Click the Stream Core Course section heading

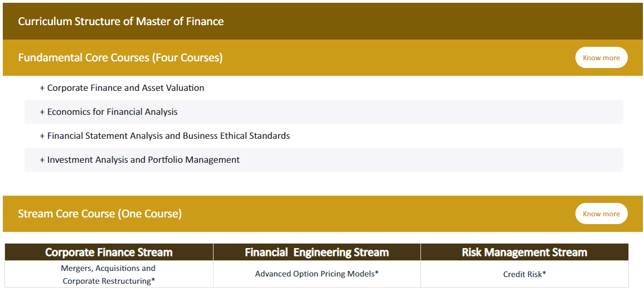point(100,214)
